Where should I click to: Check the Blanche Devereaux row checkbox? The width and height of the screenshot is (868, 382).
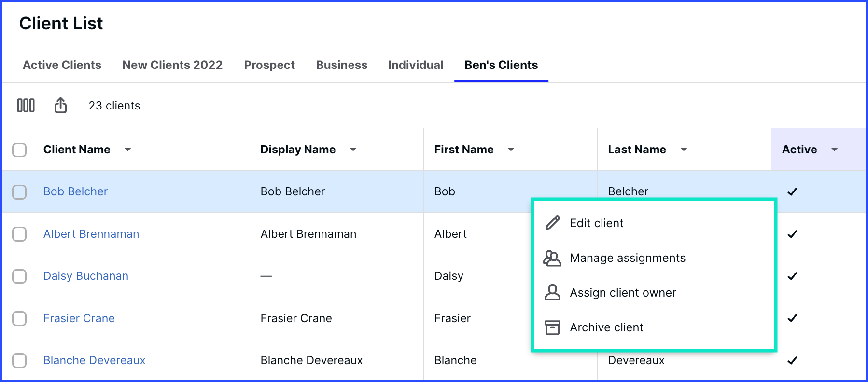(x=19, y=361)
